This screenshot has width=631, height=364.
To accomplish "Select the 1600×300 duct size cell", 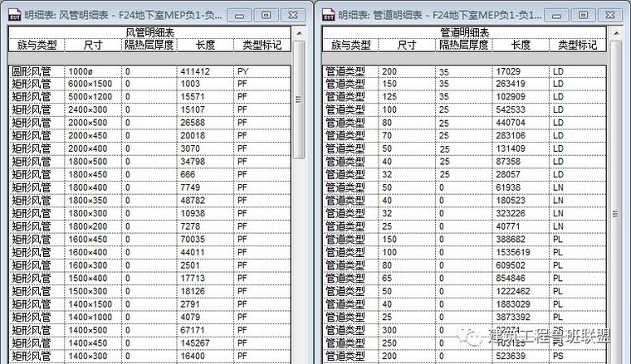I will [x=92, y=265].
